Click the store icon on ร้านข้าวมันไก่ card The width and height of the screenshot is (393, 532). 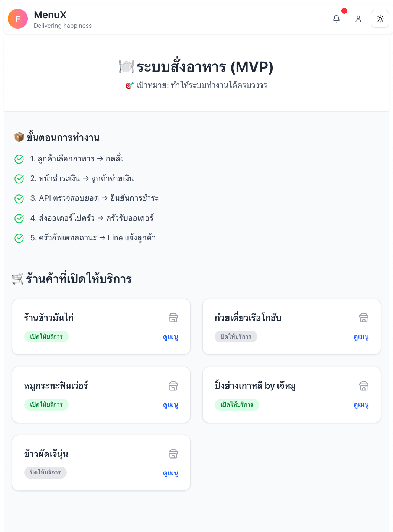click(173, 318)
